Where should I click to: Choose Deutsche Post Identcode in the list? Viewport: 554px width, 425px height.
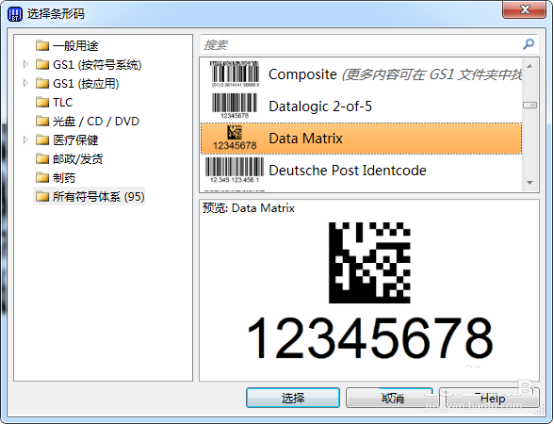tap(361, 170)
